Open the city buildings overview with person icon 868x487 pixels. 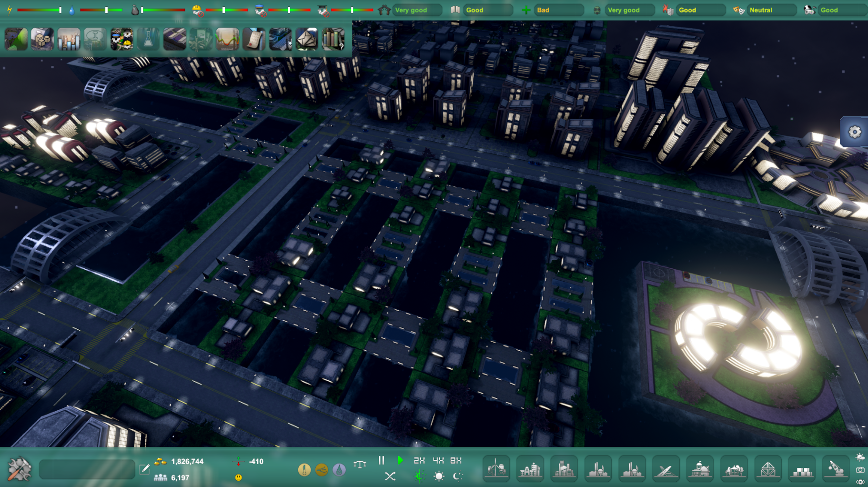[x=280, y=39]
